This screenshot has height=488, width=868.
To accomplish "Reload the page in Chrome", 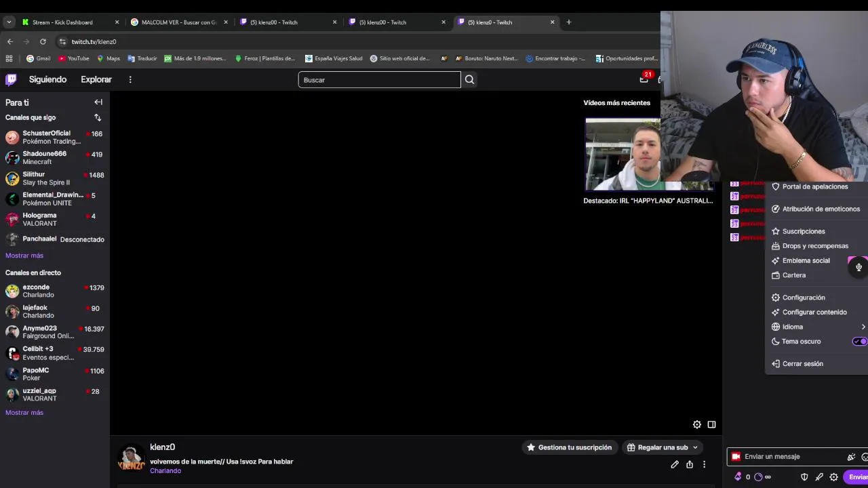I will (x=43, y=41).
